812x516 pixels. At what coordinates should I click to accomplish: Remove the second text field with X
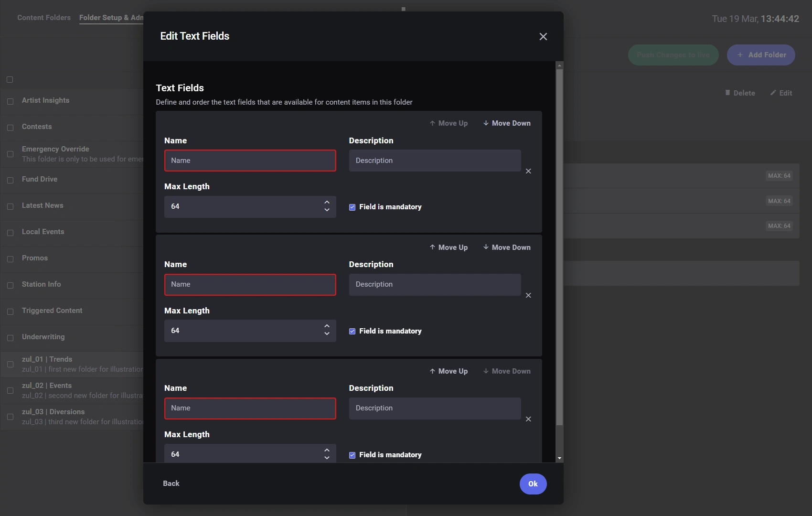pos(528,295)
